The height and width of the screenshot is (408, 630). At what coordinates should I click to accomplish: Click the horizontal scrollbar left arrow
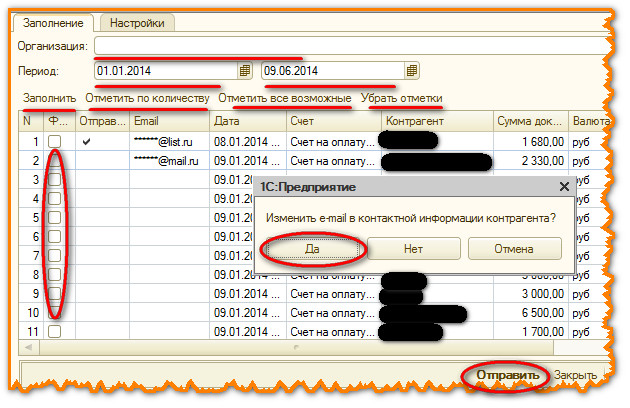tap(29, 347)
